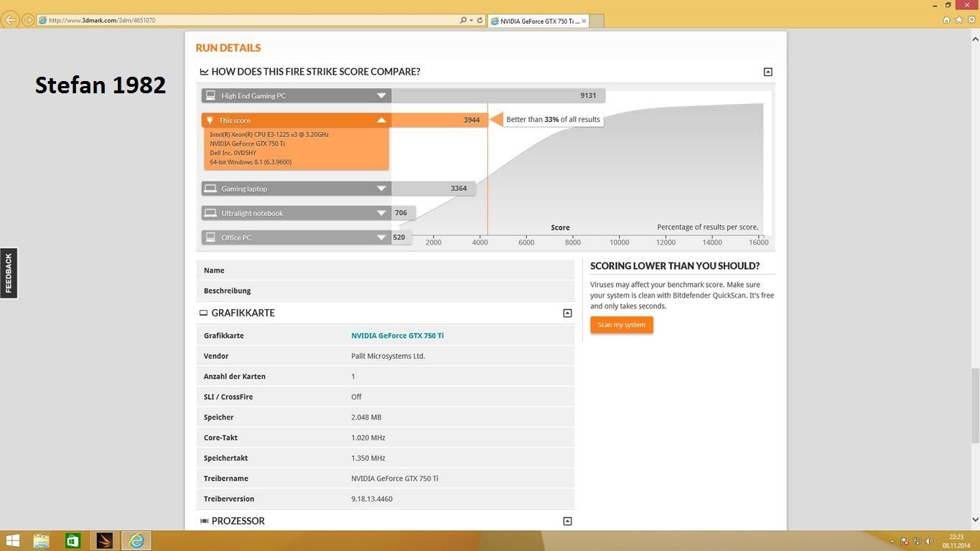Screen dimensions: 980x551
Task: Collapse the This score row arrow
Action: pos(381,120)
